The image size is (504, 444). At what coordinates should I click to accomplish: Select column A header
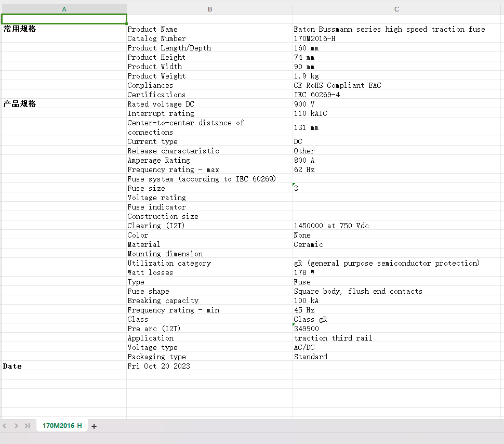tap(64, 9)
